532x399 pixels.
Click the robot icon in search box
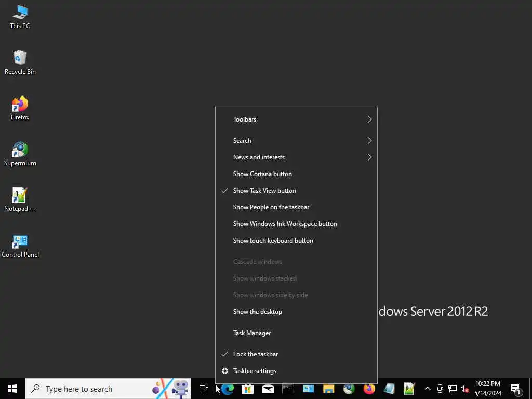coord(180,389)
